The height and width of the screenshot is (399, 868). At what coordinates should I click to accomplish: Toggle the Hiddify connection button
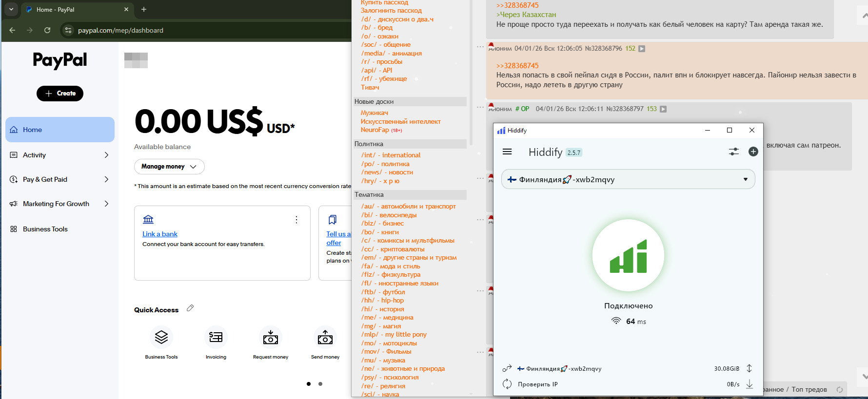coord(628,255)
